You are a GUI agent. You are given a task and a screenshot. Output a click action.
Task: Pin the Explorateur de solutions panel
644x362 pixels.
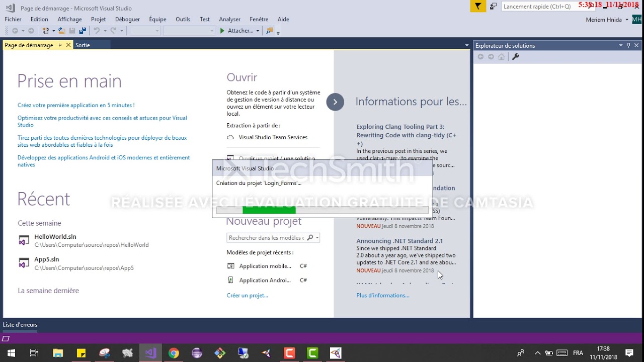click(x=628, y=45)
